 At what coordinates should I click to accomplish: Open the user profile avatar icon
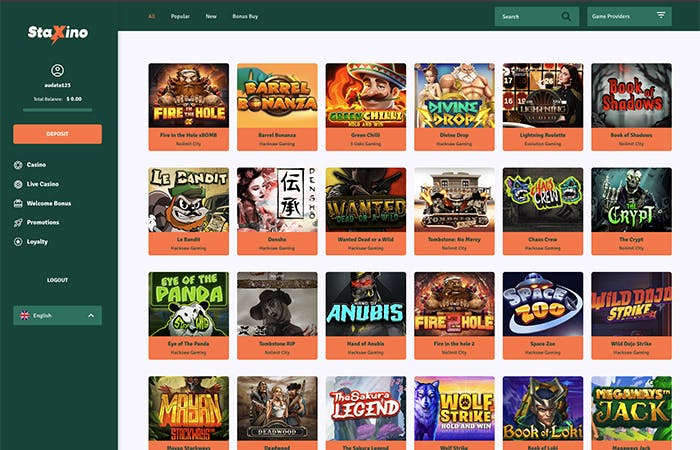(x=58, y=70)
